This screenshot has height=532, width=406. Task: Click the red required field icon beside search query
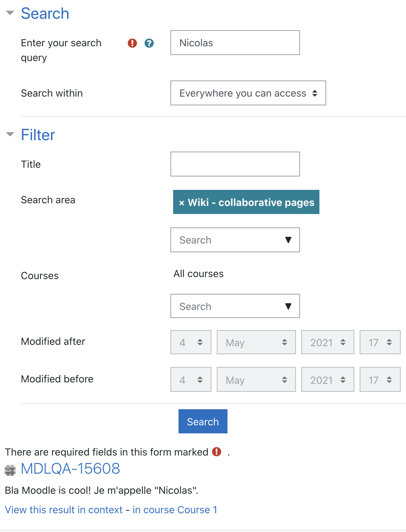(132, 43)
